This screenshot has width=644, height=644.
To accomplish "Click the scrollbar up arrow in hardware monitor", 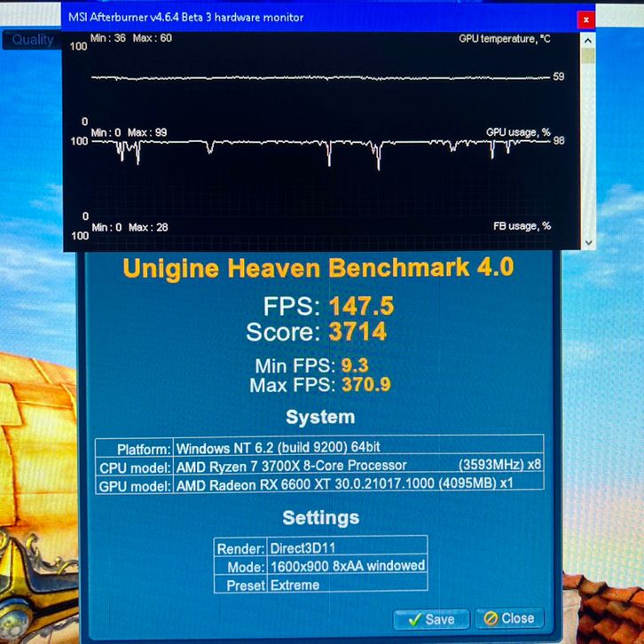I will pos(587,40).
